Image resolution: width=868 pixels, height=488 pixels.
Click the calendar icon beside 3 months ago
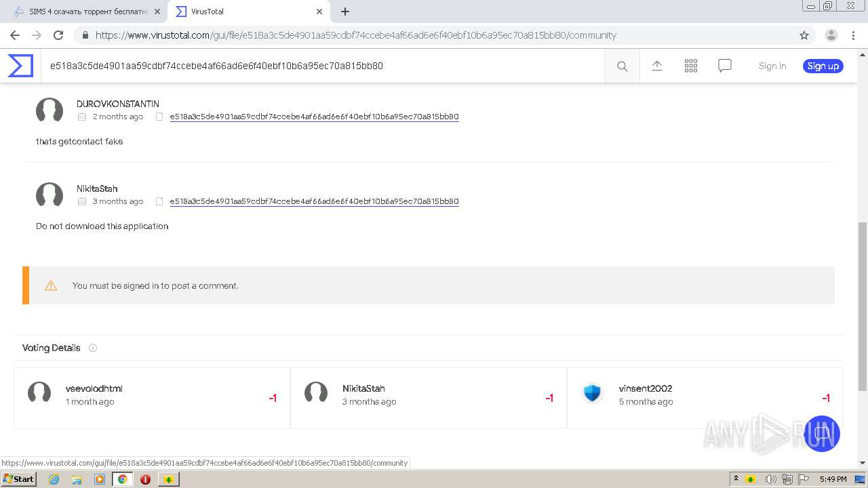click(x=82, y=201)
